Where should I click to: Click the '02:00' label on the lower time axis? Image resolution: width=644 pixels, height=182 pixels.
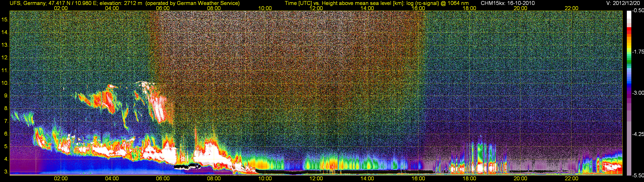click(61, 179)
